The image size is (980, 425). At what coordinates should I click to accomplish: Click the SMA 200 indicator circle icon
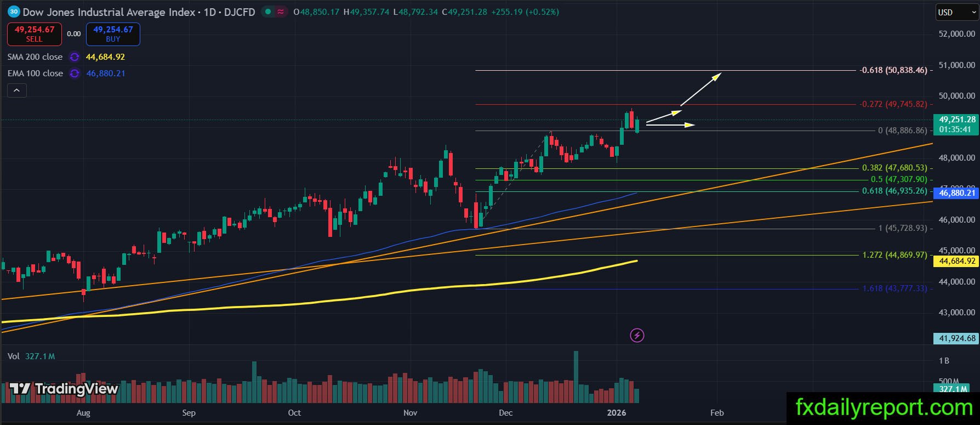[x=75, y=57]
